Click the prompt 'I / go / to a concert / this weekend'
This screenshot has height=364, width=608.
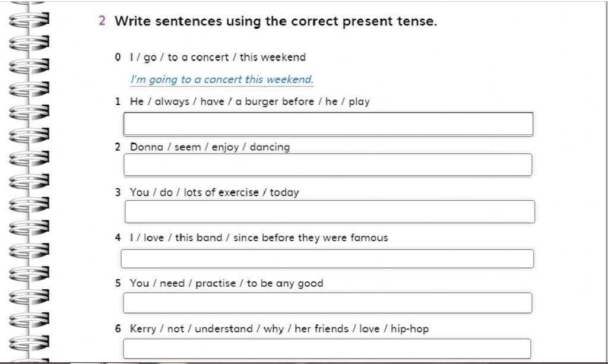click(x=217, y=58)
